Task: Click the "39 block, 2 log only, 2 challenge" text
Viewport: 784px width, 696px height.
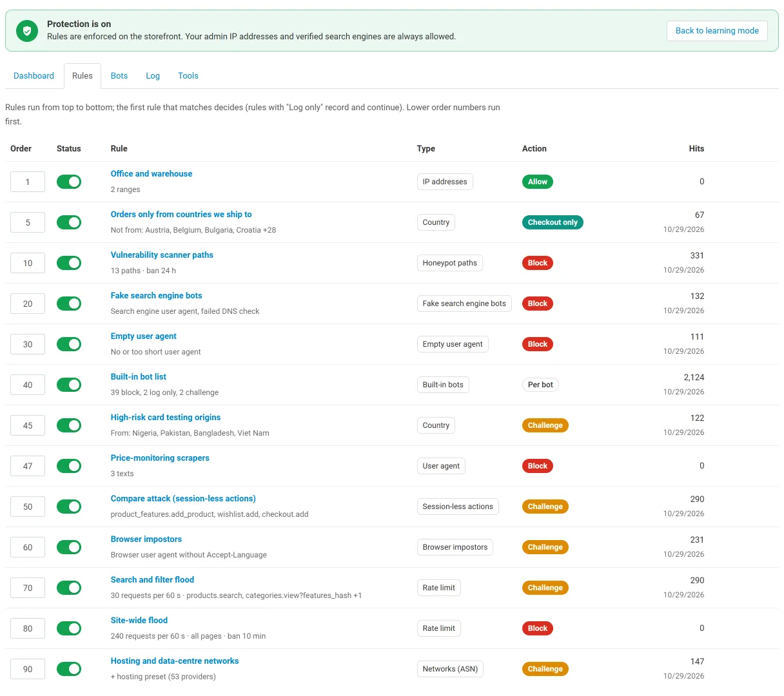Action: (164, 392)
